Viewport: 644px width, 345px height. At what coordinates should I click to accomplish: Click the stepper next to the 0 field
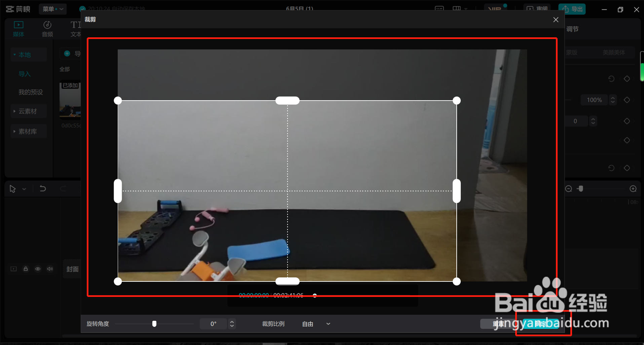593,121
